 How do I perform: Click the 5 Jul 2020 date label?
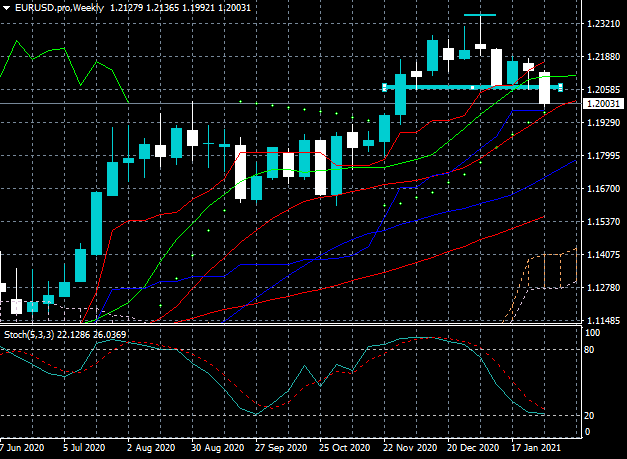[84, 447]
